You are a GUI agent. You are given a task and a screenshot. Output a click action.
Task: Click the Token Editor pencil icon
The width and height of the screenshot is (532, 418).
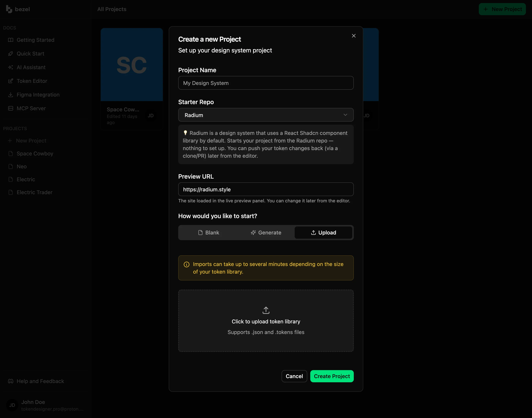pyautogui.click(x=10, y=81)
